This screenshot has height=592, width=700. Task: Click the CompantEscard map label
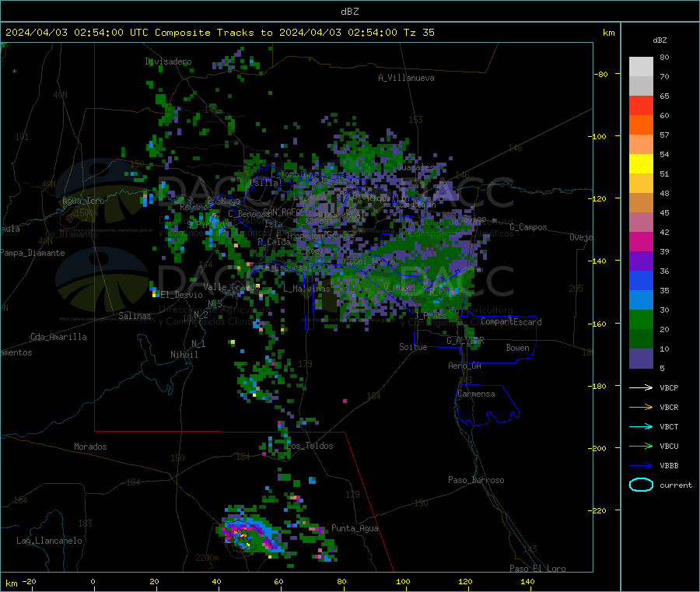(511, 321)
